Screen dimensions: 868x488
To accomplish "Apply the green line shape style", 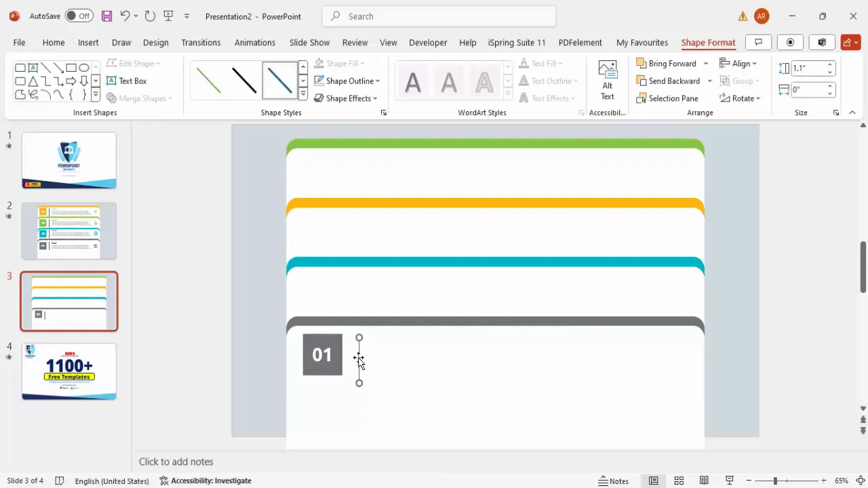I will pyautogui.click(x=208, y=80).
